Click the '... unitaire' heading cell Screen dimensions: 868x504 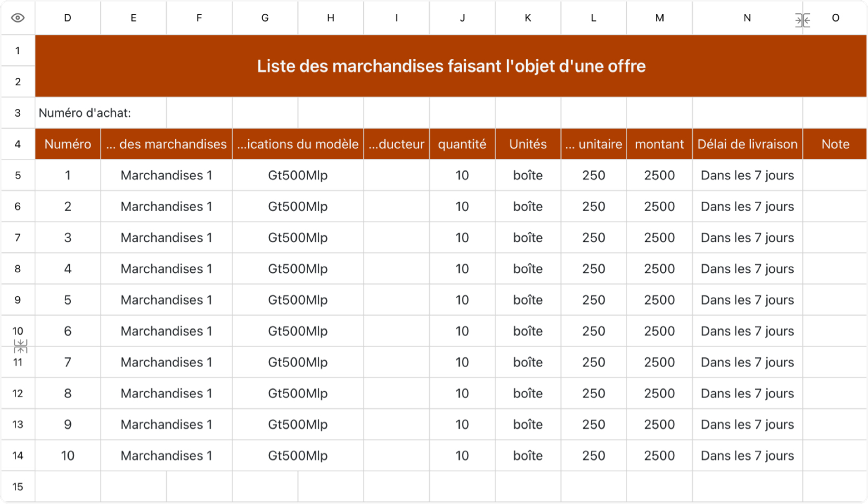pos(594,144)
